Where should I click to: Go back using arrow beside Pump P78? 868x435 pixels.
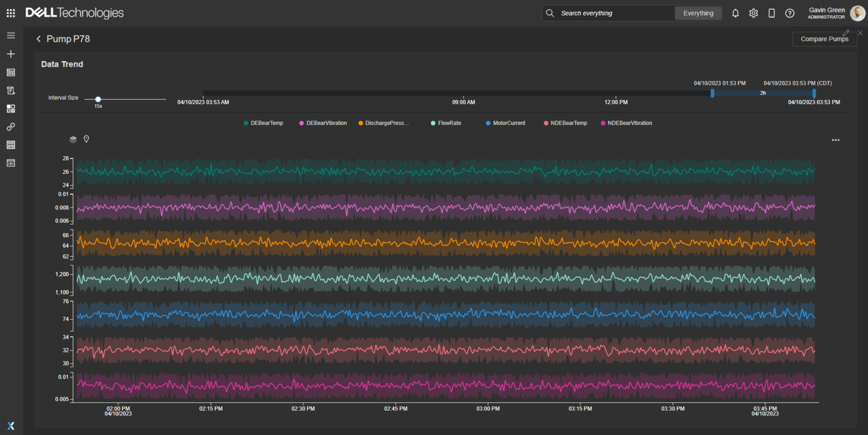(38, 39)
